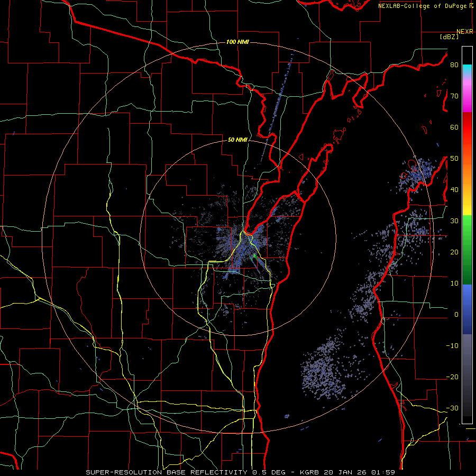This screenshot has width=476, height=476.
Task: Click the "SUPER-RESOLUTION BASE REFLECTIVITY" caption
Action: point(167,472)
